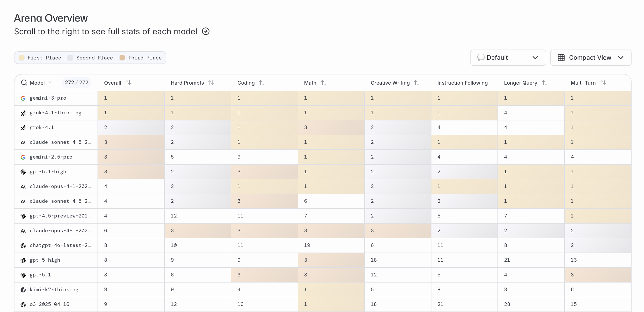This screenshot has height=312, width=644.
Task: Open the chatgpt-4o-latest model name
Action: [x=60, y=245]
